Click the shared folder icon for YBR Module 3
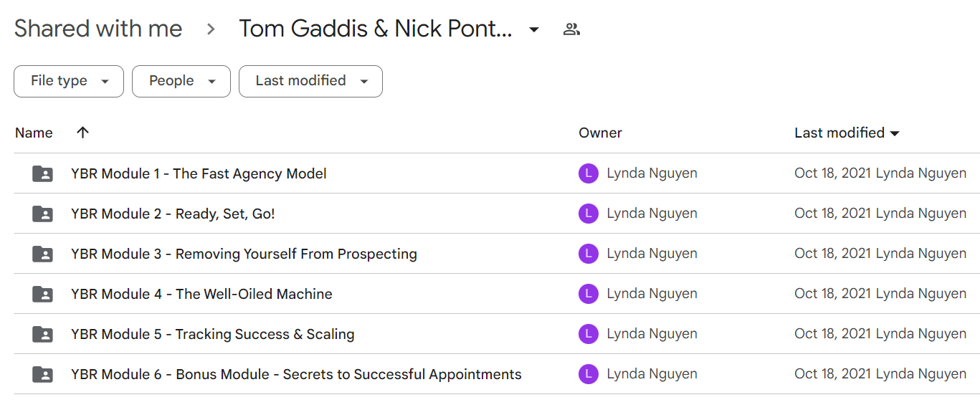The height and width of the screenshot is (420, 980). click(x=43, y=254)
